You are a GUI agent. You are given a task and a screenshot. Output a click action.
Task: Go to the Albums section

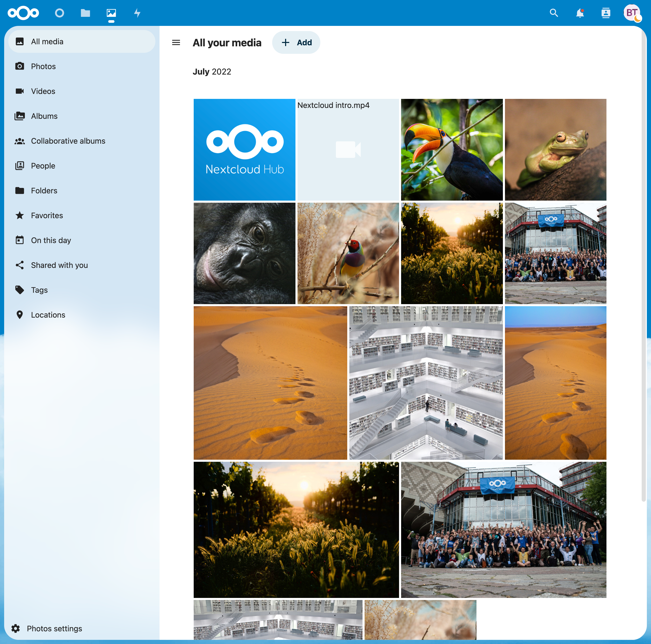pyautogui.click(x=44, y=116)
